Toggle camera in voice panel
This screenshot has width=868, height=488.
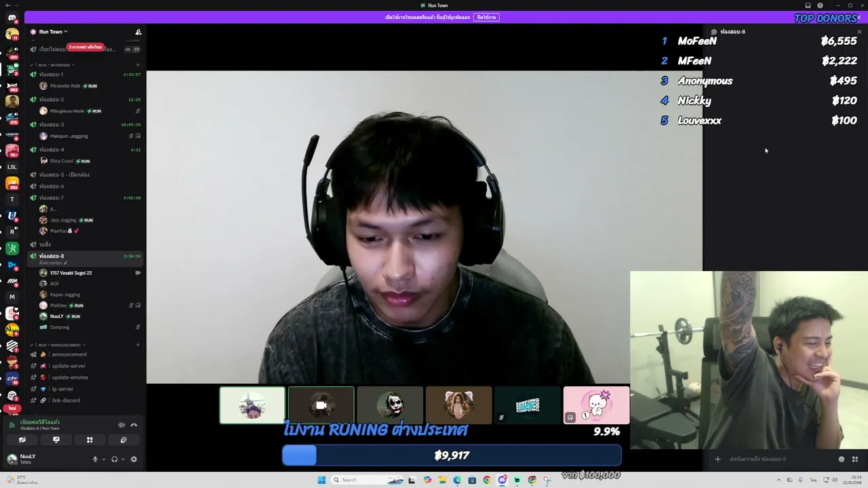point(22,440)
